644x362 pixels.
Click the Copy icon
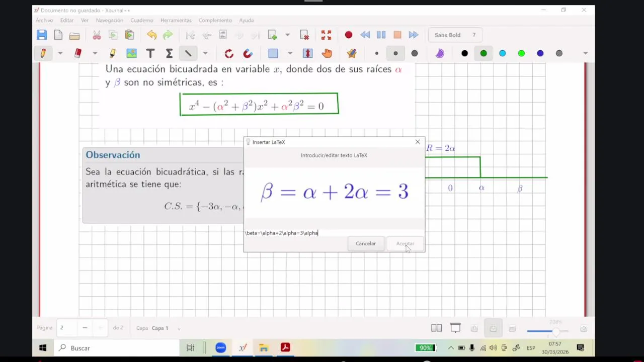click(x=113, y=35)
